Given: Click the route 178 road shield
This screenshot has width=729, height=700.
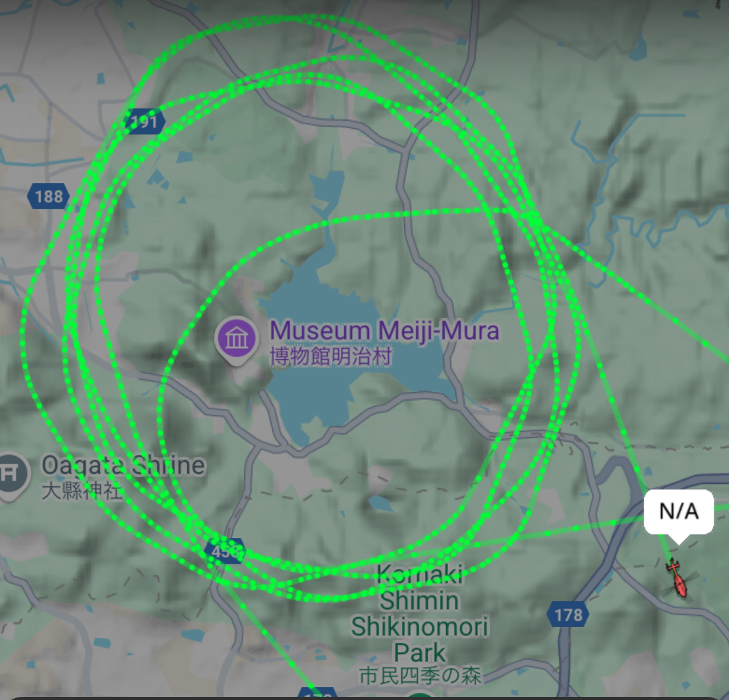Looking at the screenshot, I should point(568,615).
